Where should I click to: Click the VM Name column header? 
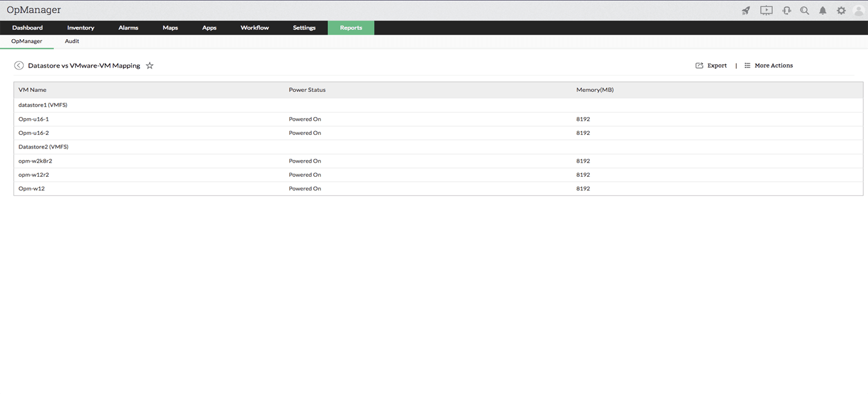[33, 90]
